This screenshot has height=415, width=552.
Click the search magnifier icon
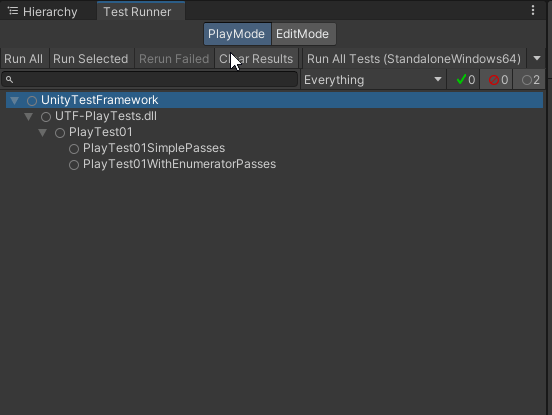pos(10,80)
